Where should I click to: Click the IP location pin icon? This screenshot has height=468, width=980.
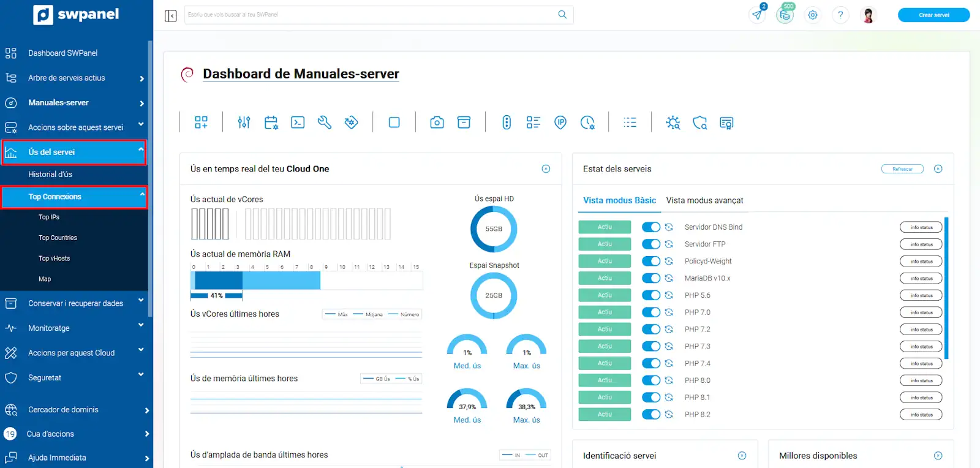(x=560, y=123)
